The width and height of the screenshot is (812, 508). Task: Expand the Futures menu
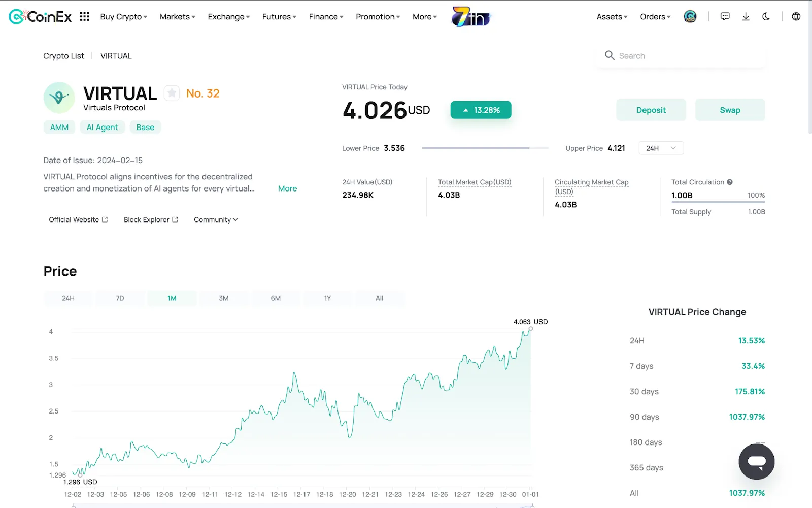coord(279,17)
